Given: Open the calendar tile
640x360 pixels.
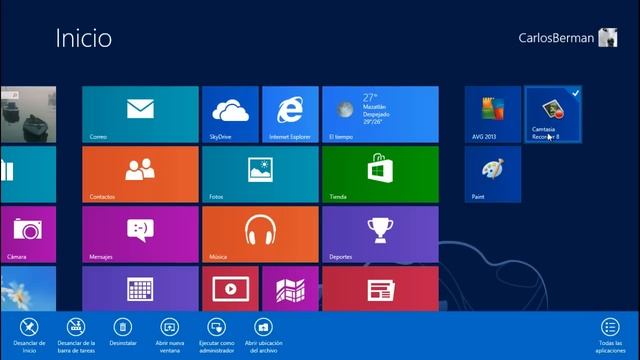Looking at the screenshot, I should click(140, 289).
